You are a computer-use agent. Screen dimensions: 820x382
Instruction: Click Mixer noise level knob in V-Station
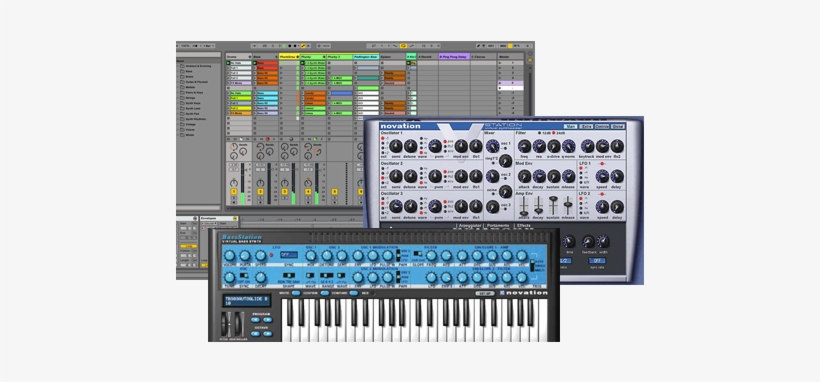coord(505,192)
